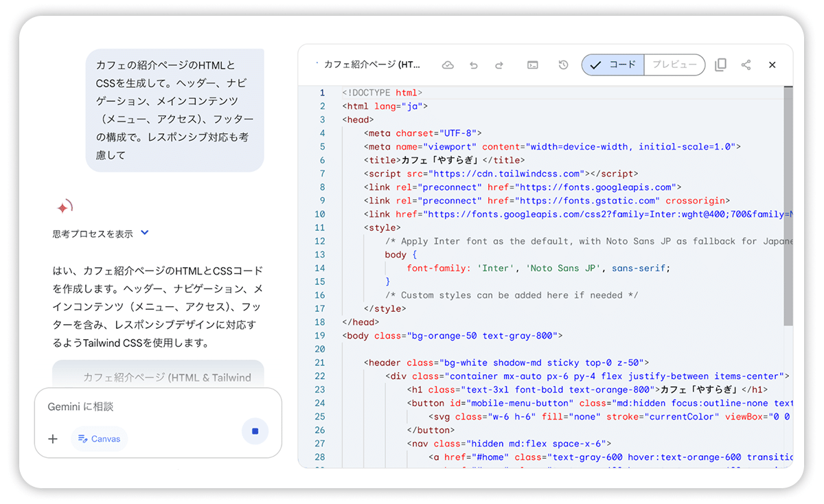Click line number 1 in editor
The height and width of the screenshot is (504, 824).
322,93
